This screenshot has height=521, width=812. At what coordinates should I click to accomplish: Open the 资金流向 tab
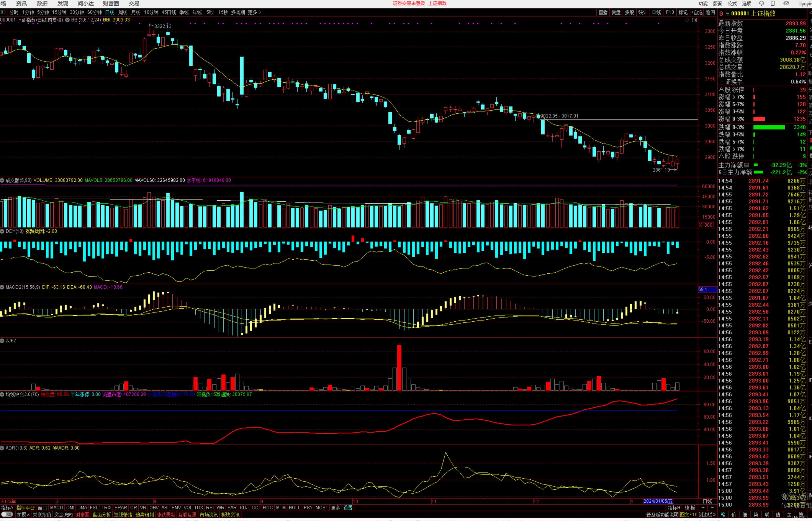pyautogui.click(x=63, y=515)
